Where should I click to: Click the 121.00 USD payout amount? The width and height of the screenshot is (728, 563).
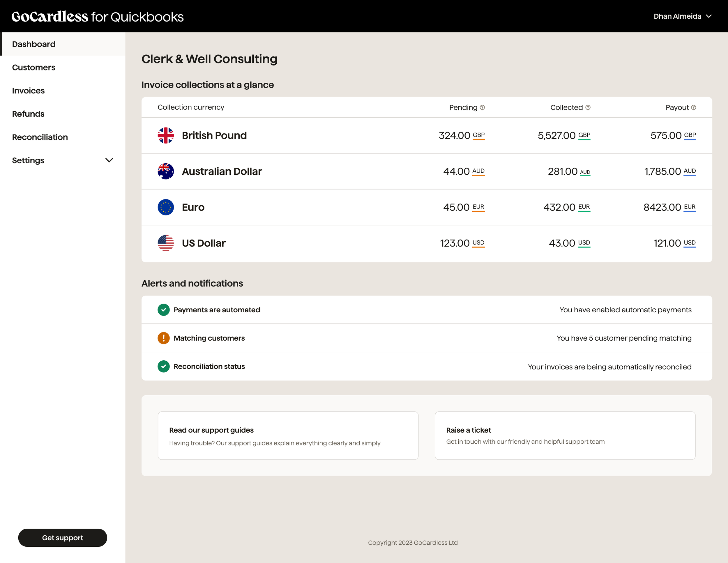click(675, 244)
